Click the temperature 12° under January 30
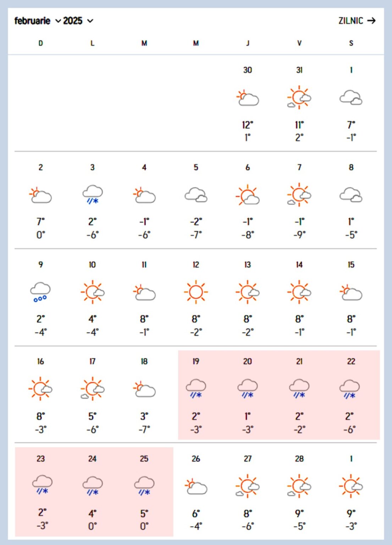Viewport: 392px width, 545px height. pos(247,124)
